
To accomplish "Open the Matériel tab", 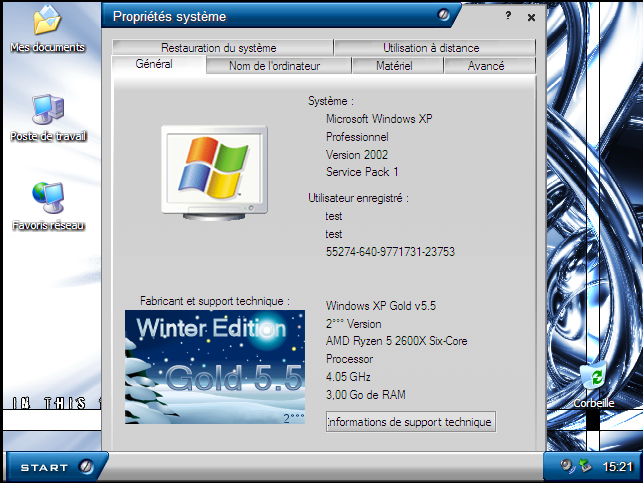I will pos(397,66).
